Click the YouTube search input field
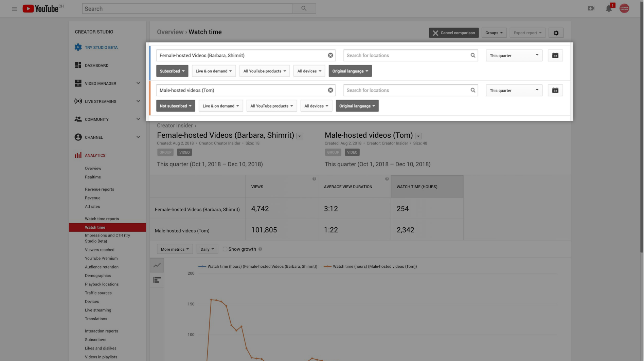The image size is (644, 361). click(187, 8)
